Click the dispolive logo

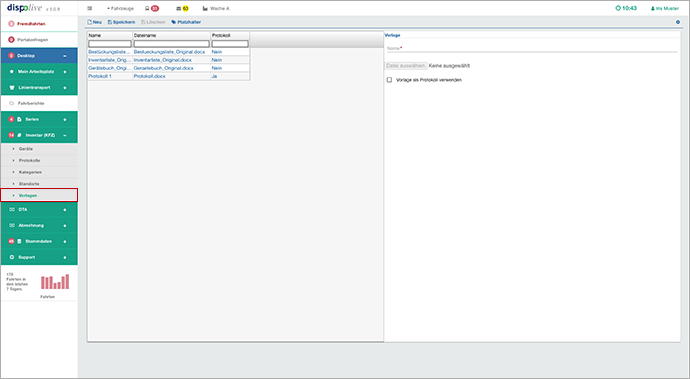click(x=25, y=8)
